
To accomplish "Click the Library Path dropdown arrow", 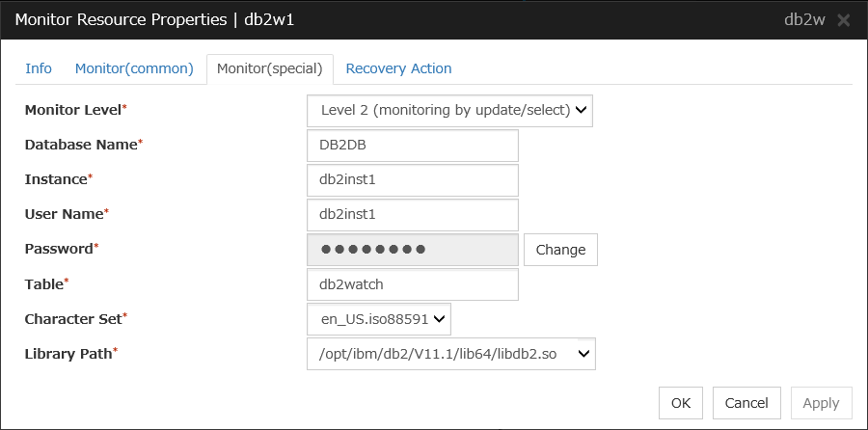I will pos(583,354).
